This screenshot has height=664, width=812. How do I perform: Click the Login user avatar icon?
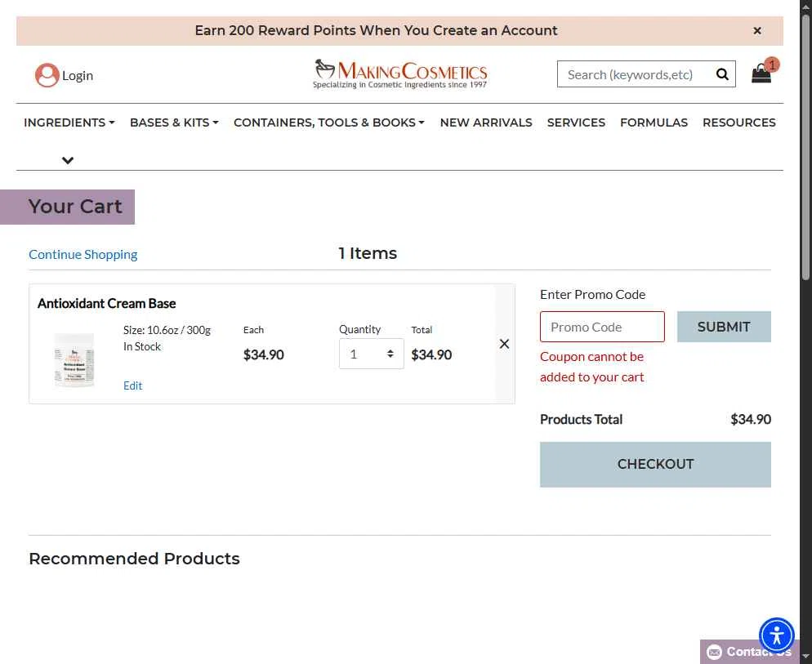pyautogui.click(x=47, y=75)
